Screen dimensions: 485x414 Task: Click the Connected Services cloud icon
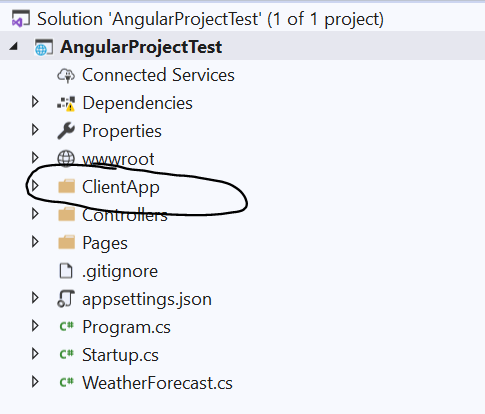[66, 75]
